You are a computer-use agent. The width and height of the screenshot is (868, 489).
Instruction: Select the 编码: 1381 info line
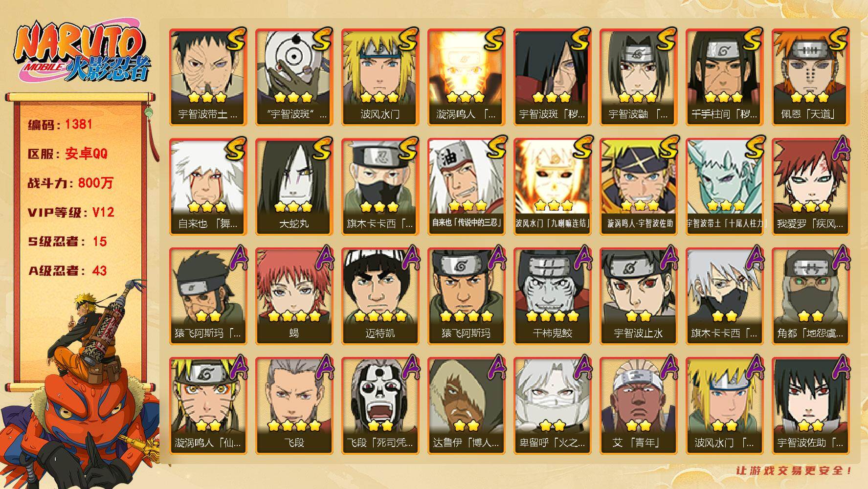pos(60,124)
